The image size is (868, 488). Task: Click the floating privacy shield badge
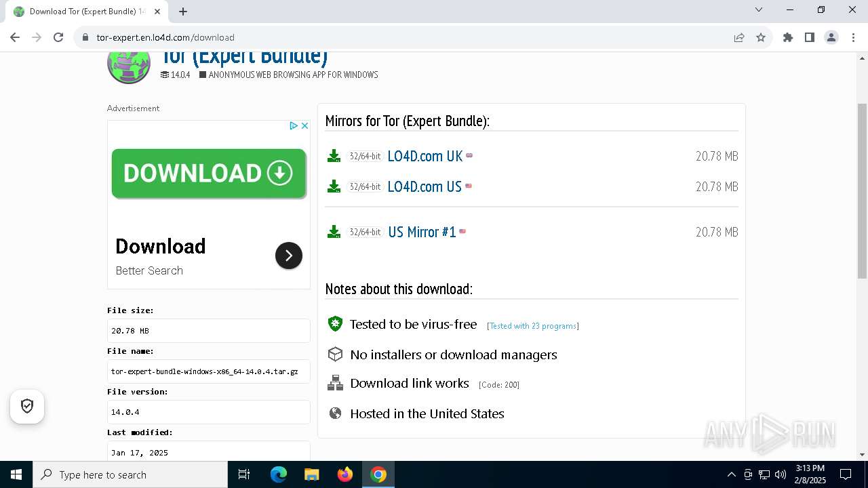27,406
